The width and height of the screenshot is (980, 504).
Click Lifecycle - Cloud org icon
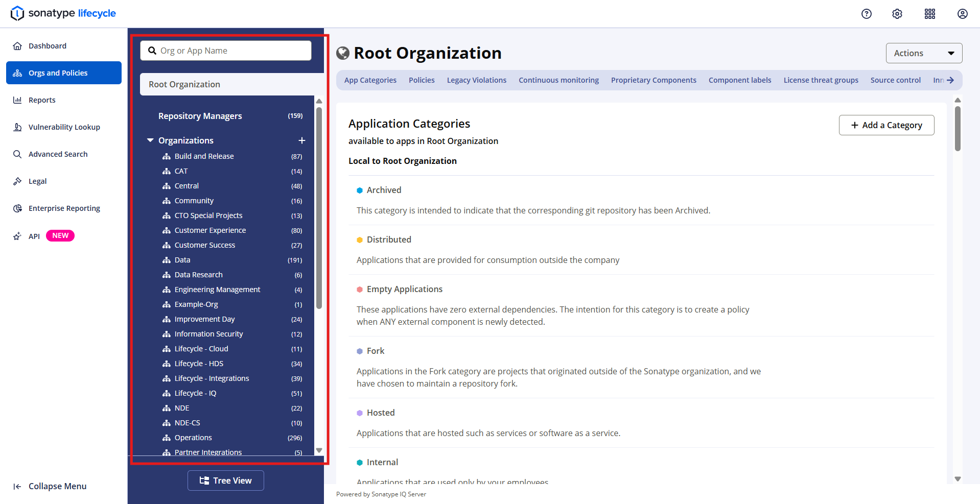click(167, 349)
